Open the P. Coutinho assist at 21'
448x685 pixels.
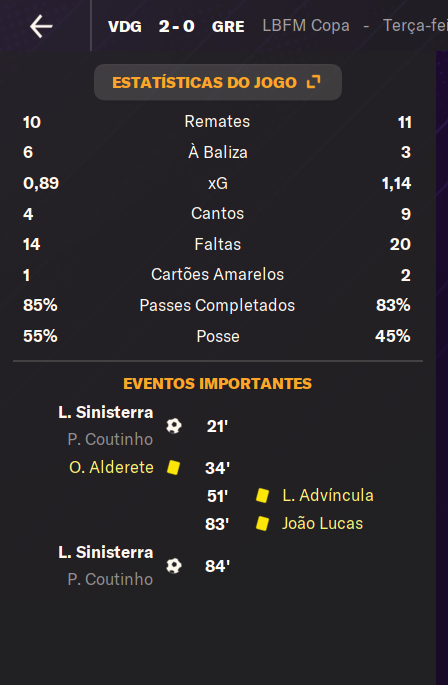110,439
